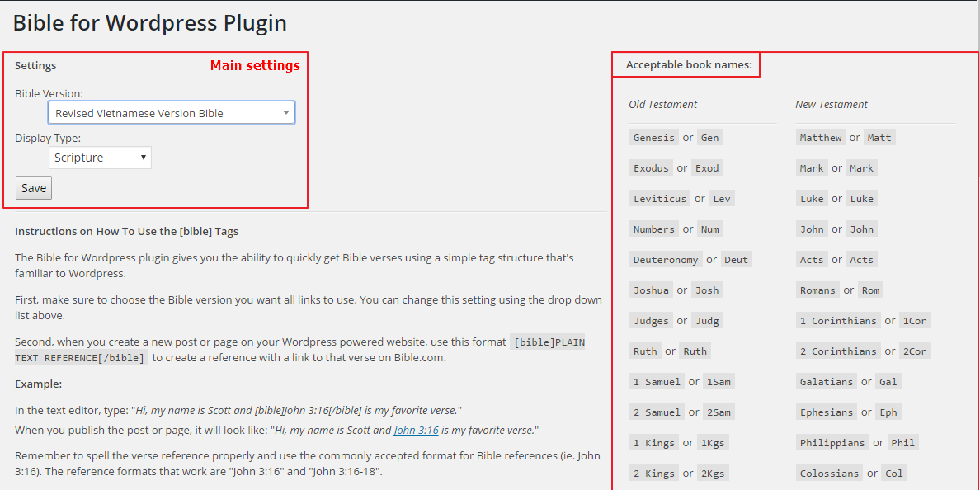
Task: Follow the John 3:16 hyperlink
Action: click(416, 430)
